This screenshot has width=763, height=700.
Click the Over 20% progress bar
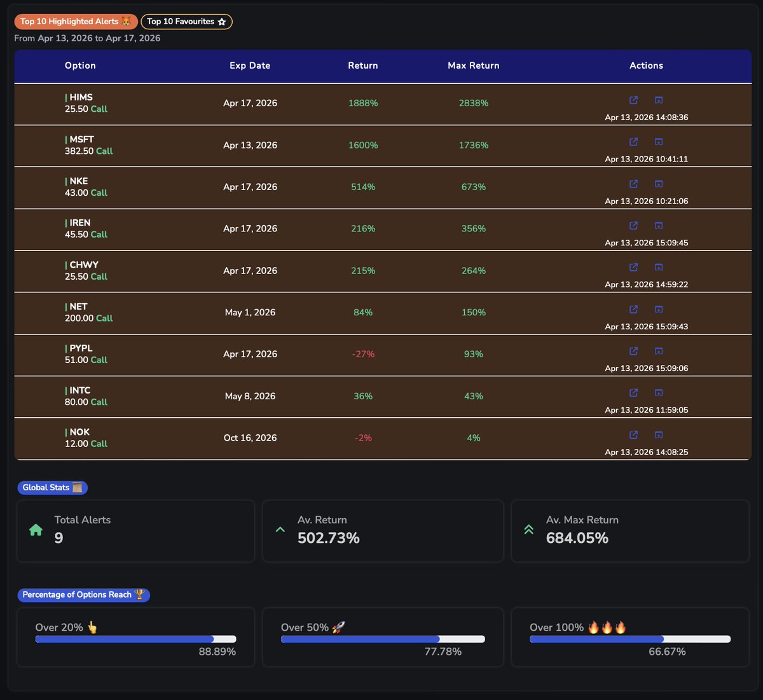(135, 639)
